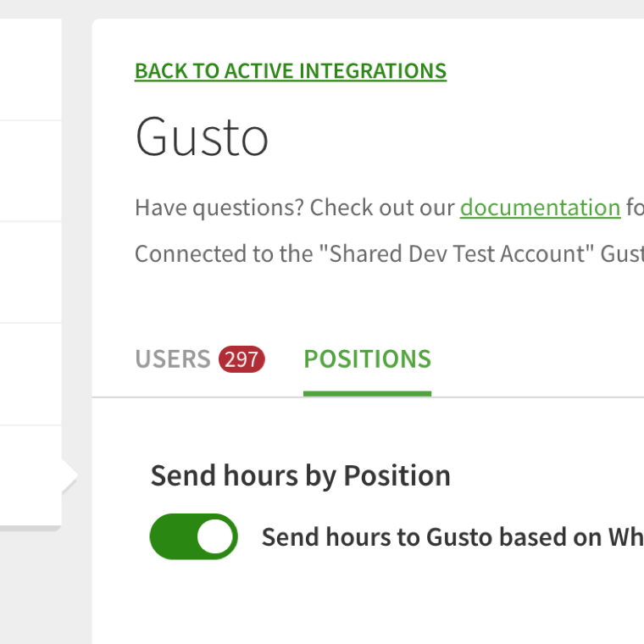Viewport: 644px width, 644px height.
Task: Click the Gusto page heading
Action: pos(202,138)
